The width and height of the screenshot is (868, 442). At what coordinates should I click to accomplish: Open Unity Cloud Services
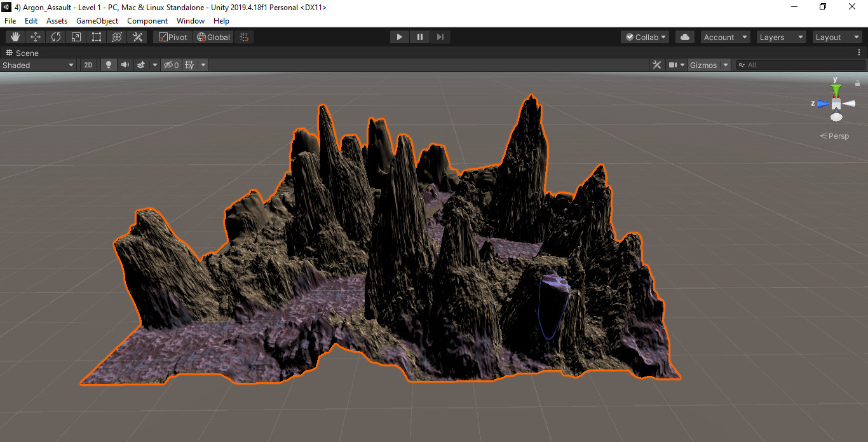coord(684,37)
